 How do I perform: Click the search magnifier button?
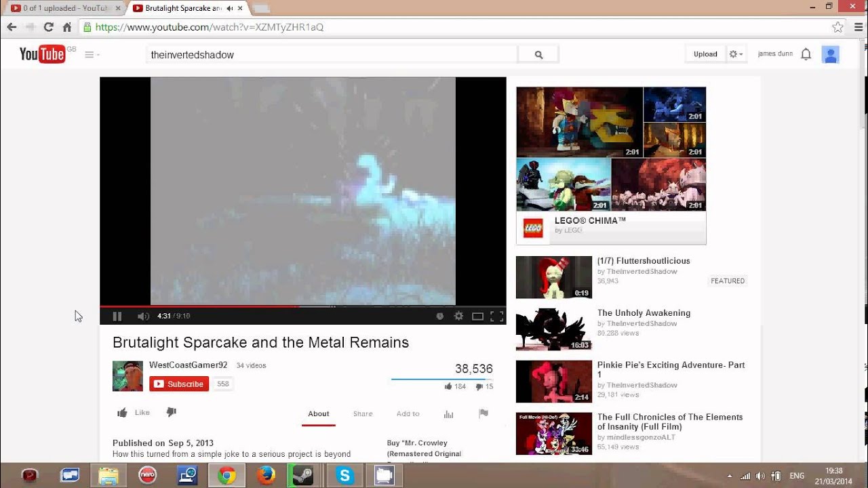click(x=538, y=54)
